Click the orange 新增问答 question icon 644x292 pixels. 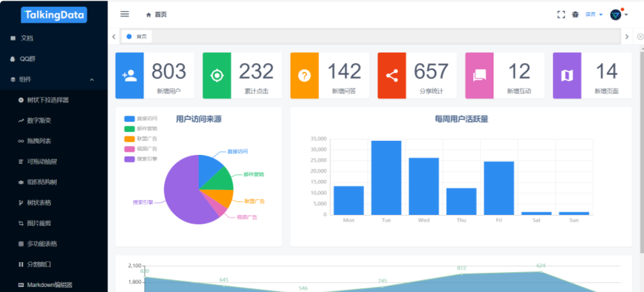pos(304,76)
